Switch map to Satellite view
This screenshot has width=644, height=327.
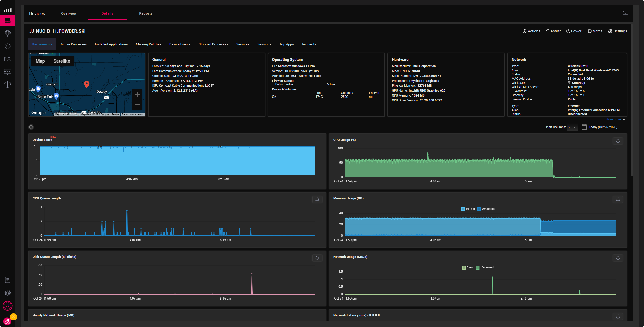click(62, 61)
